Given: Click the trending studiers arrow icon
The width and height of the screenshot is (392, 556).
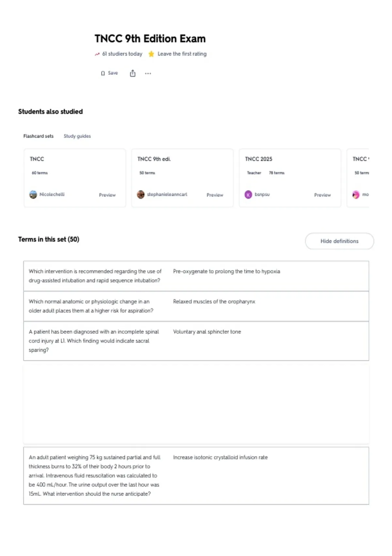Looking at the screenshot, I should (x=97, y=54).
